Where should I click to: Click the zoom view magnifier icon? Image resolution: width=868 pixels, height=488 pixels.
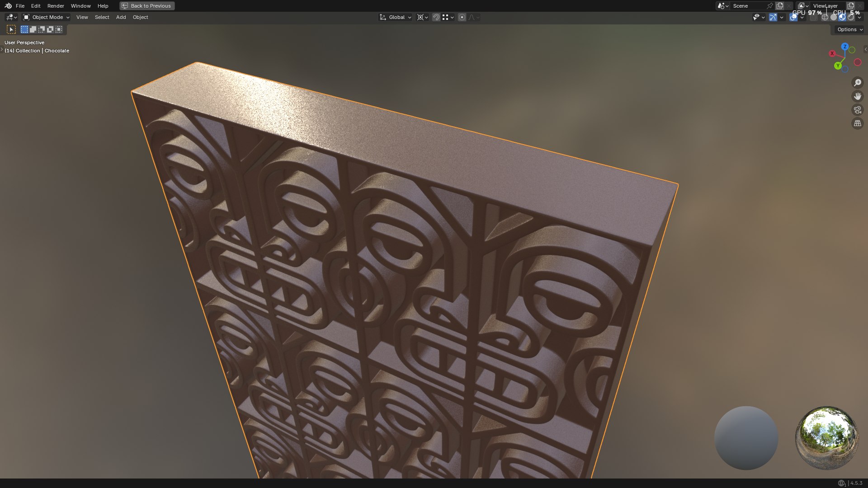tap(857, 83)
